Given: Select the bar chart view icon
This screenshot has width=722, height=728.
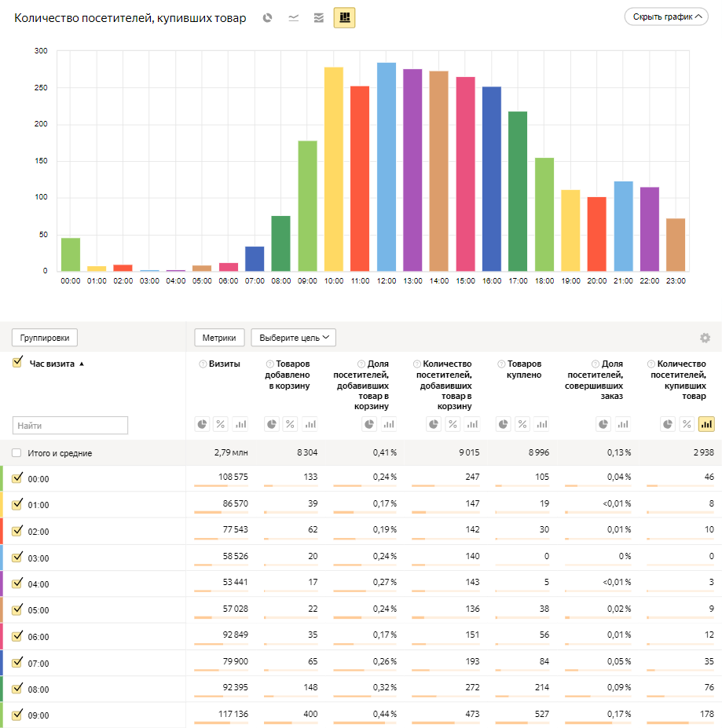Looking at the screenshot, I should point(344,17).
